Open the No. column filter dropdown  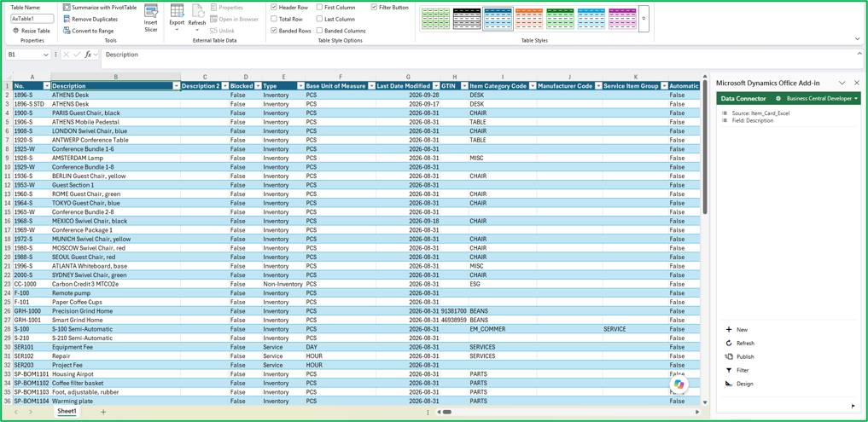pyautogui.click(x=46, y=86)
